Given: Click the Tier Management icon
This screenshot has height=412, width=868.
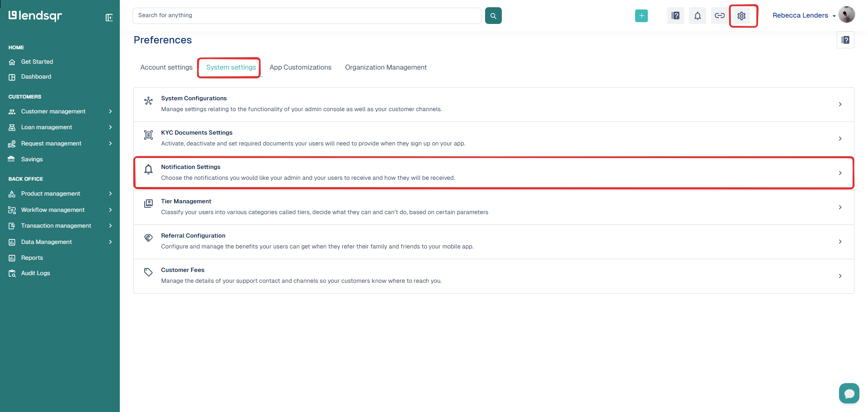Looking at the screenshot, I should coord(148,204).
